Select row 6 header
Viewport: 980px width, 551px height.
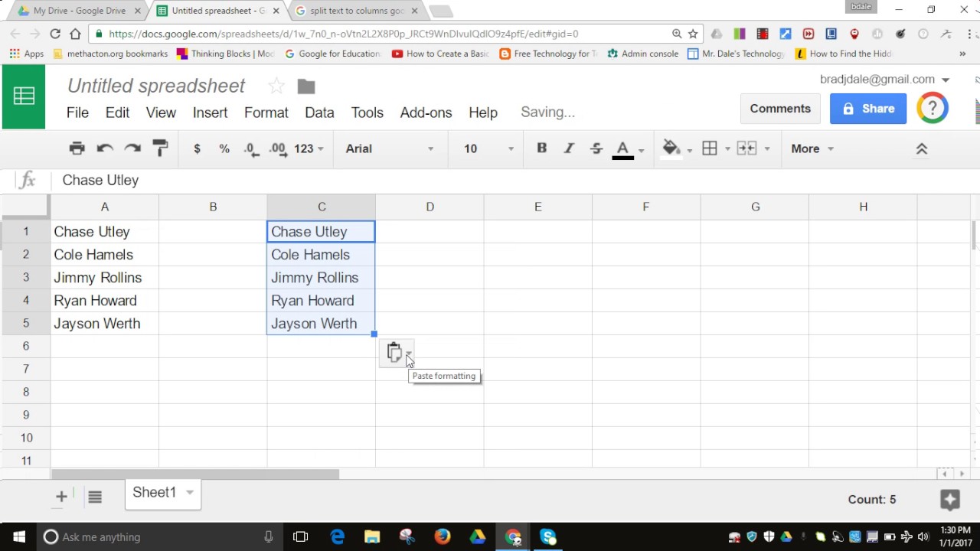pos(26,346)
